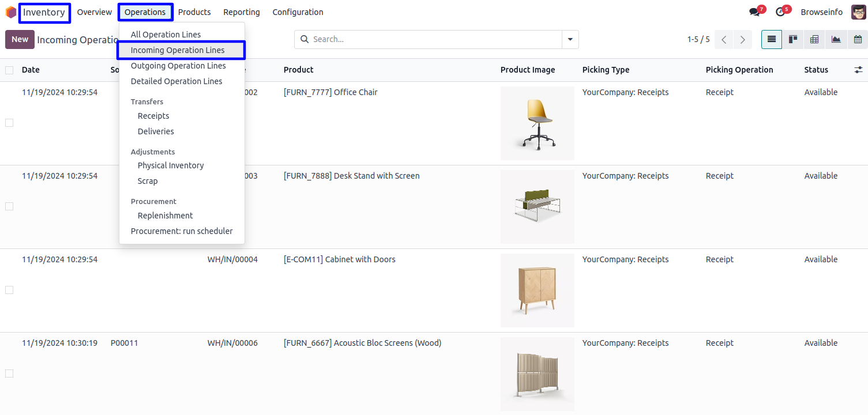
Task: Select Incoming Operation Lines menu entry
Action: point(181,50)
